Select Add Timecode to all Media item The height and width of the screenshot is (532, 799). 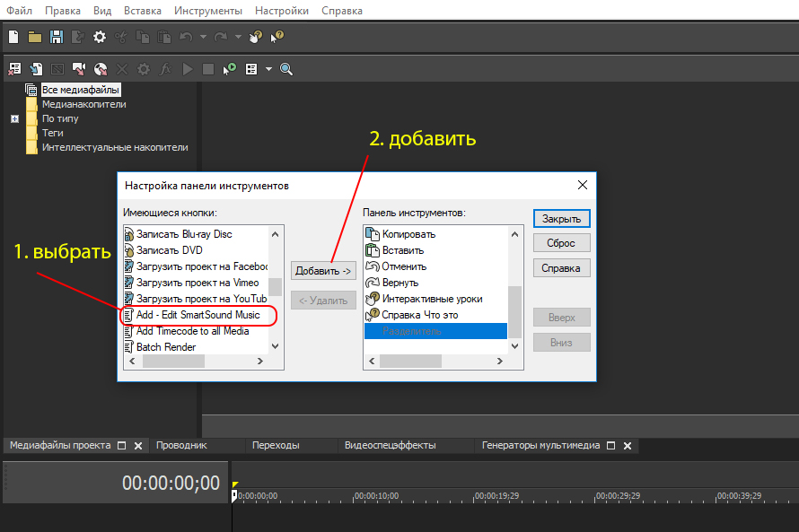(x=197, y=331)
